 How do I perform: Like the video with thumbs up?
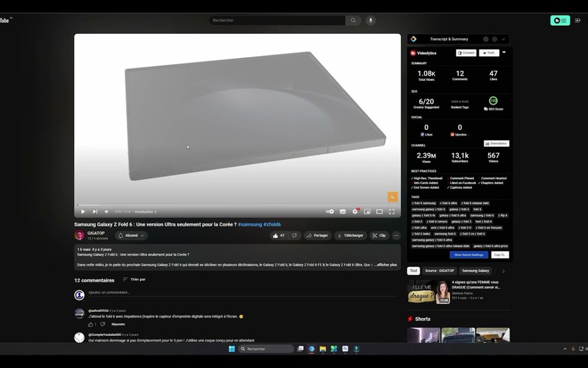[x=278, y=236]
